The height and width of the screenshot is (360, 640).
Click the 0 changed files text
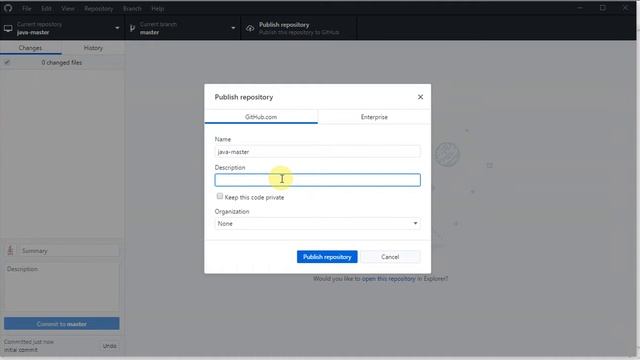click(62, 62)
